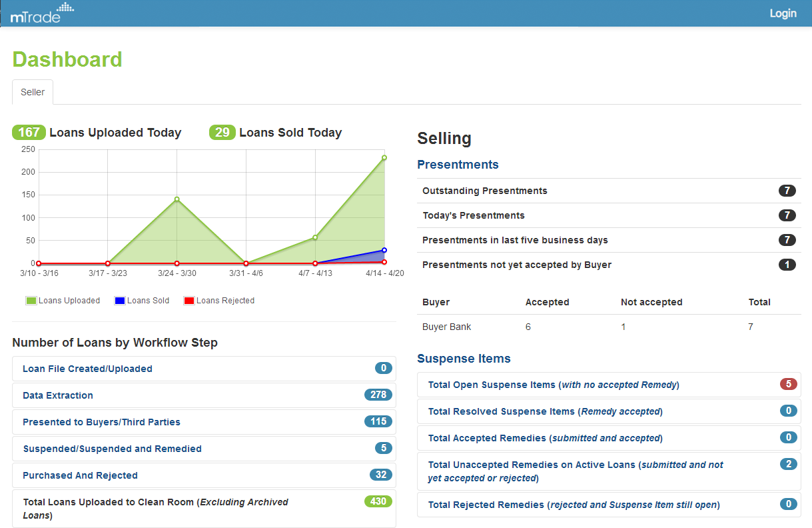This screenshot has height=528, width=812.
Task: Open Loan File Created/Uploaded workflow step
Action: click(87, 369)
